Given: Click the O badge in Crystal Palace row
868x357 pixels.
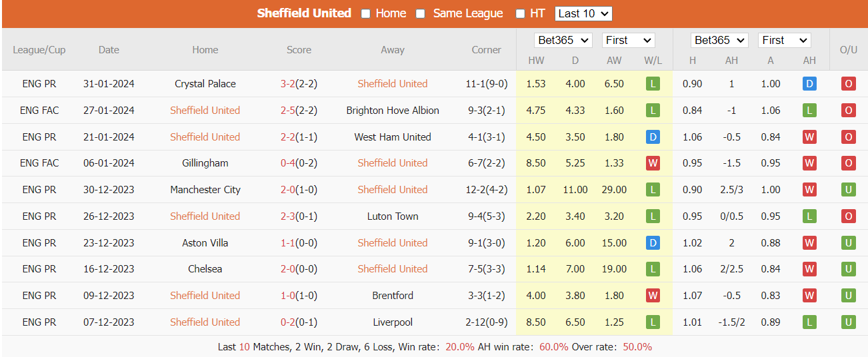Looking at the screenshot, I should (848, 84).
